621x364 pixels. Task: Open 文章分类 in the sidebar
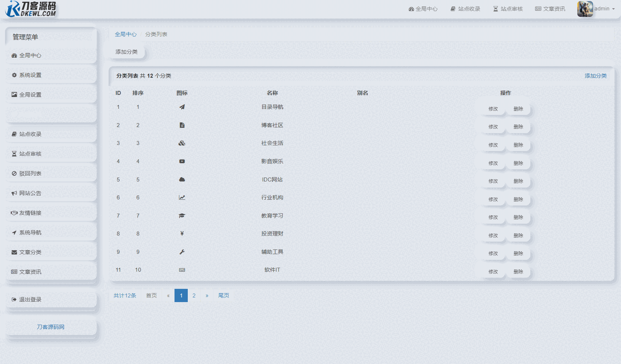pyautogui.click(x=51, y=252)
